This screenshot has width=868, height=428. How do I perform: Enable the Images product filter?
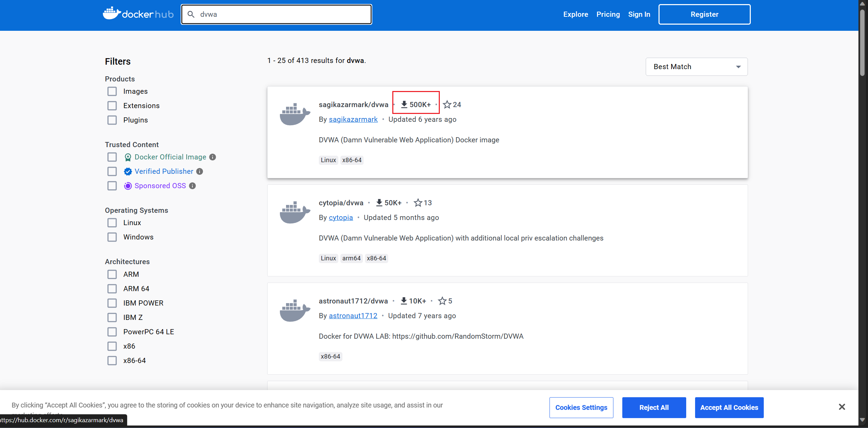[112, 91]
